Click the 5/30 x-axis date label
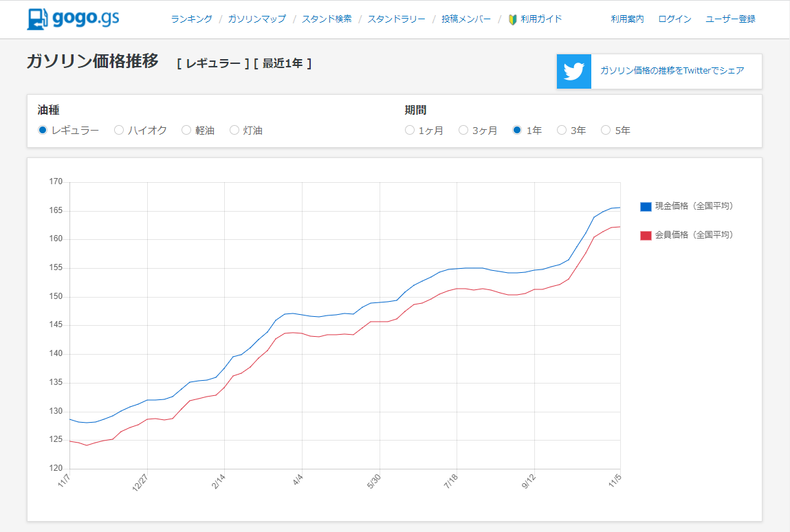Screen dimensions: 790x532 [374, 481]
